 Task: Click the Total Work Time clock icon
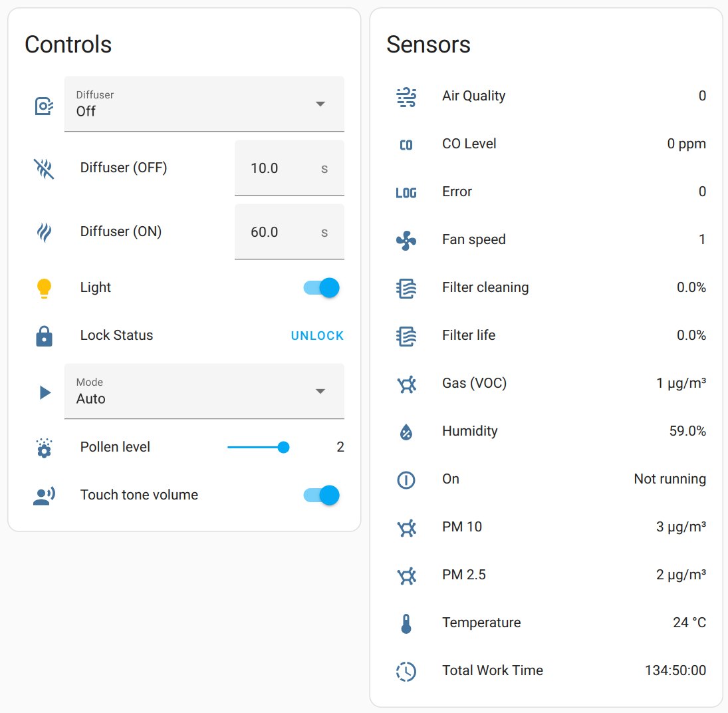tap(406, 671)
